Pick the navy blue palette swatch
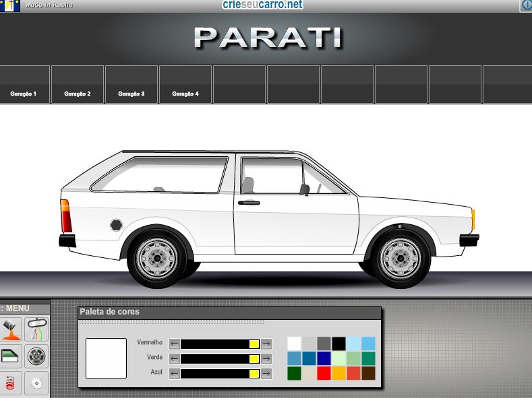 pyautogui.click(x=324, y=358)
